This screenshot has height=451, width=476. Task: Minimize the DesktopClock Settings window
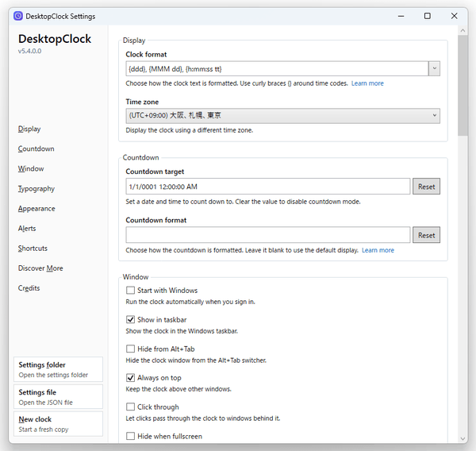[x=401, y=16]
